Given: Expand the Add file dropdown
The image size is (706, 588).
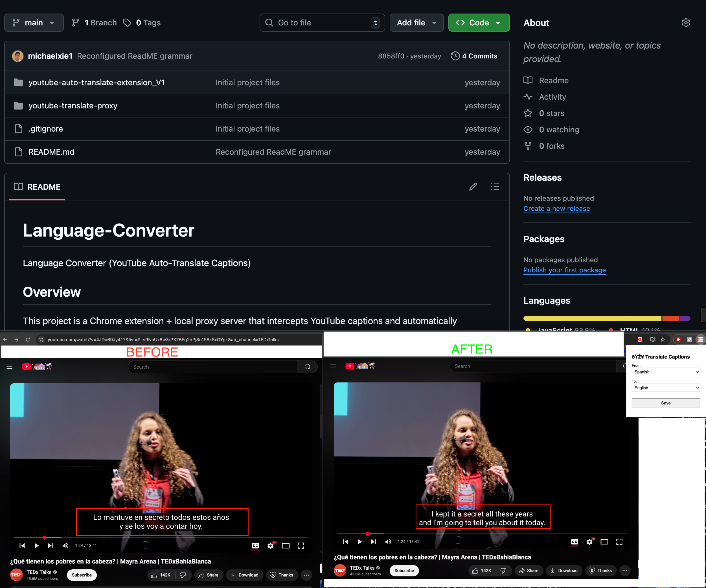Looking at the screenshot, I should coord(416,23).
